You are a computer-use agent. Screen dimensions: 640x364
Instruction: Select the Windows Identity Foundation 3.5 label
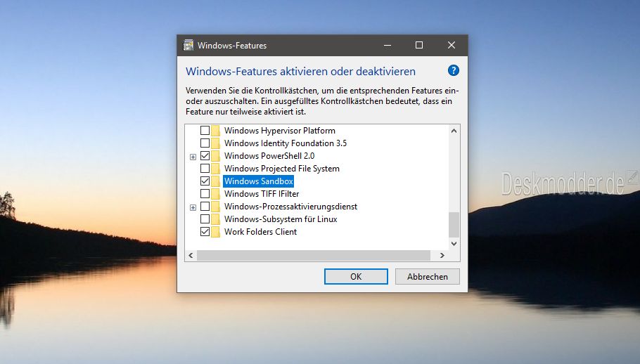pyautogui.click(x=286, y=143)
